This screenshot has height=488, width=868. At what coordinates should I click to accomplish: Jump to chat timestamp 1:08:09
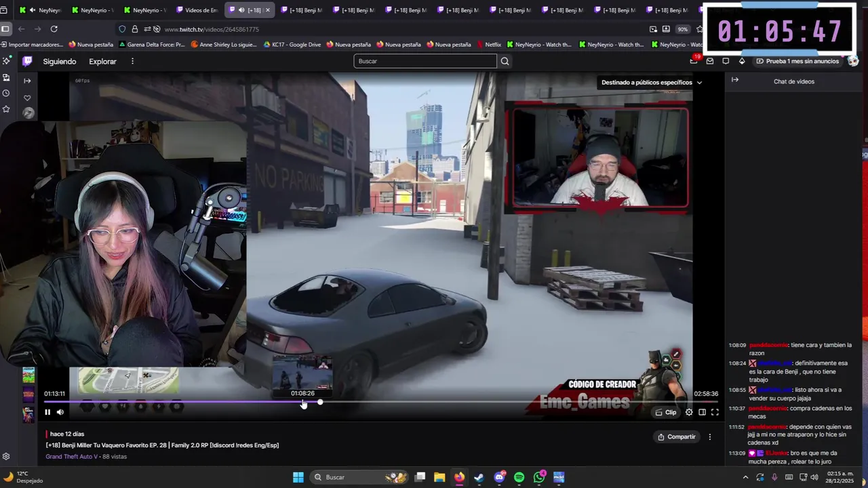[737, 345]
